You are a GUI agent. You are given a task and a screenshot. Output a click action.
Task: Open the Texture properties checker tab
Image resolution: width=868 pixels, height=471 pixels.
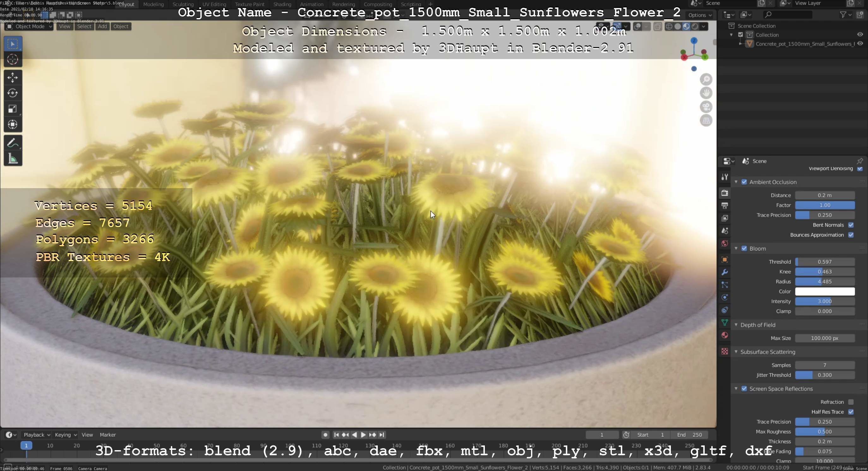pyautogui.click(x=725, y=351)
